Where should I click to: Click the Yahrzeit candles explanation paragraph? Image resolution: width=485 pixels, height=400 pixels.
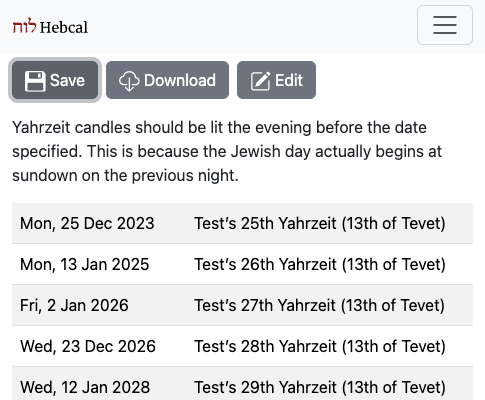click(x=227, y=151)
